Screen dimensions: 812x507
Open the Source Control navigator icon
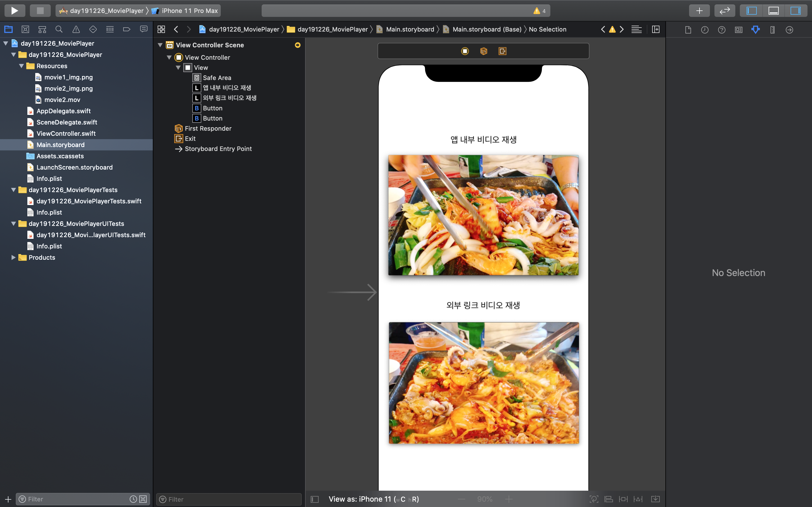click(x=25, y=30)
